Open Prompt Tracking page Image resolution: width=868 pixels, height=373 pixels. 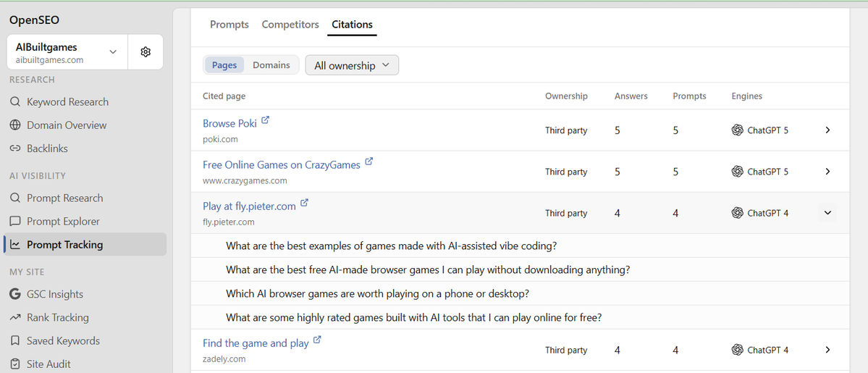85,244
